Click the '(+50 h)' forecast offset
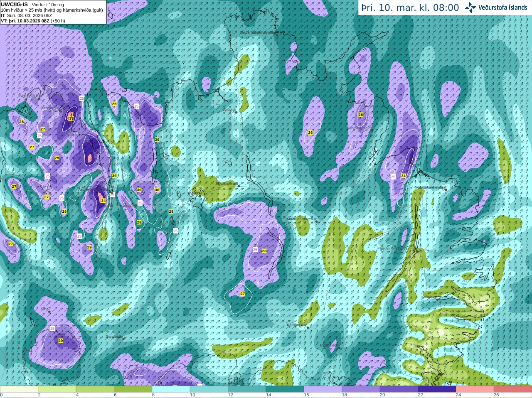The height and width of the screenshot is (398, 532). point(58,21)
